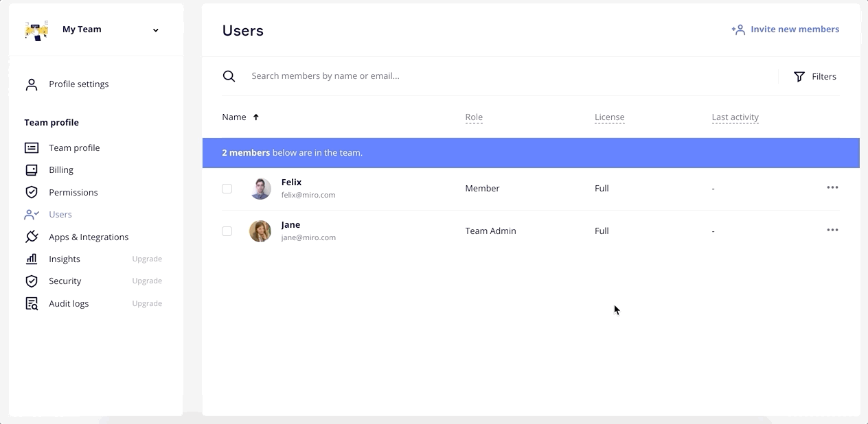Viewport: 868px width, 424px height.
Task: Click the search magnifier icon
Action: pos(229,76)
